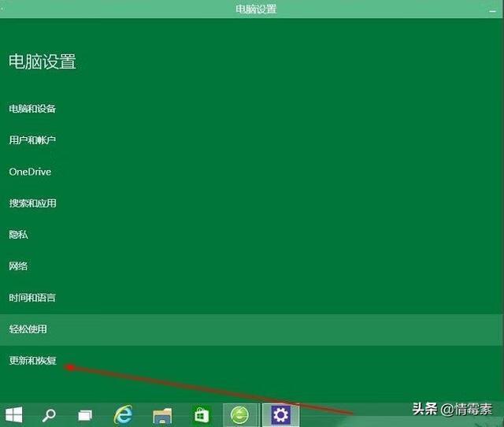The width and height of the screenshot is (504, 427).
Task: Go to 用户和帐户 section
Action: pos(32,140)
